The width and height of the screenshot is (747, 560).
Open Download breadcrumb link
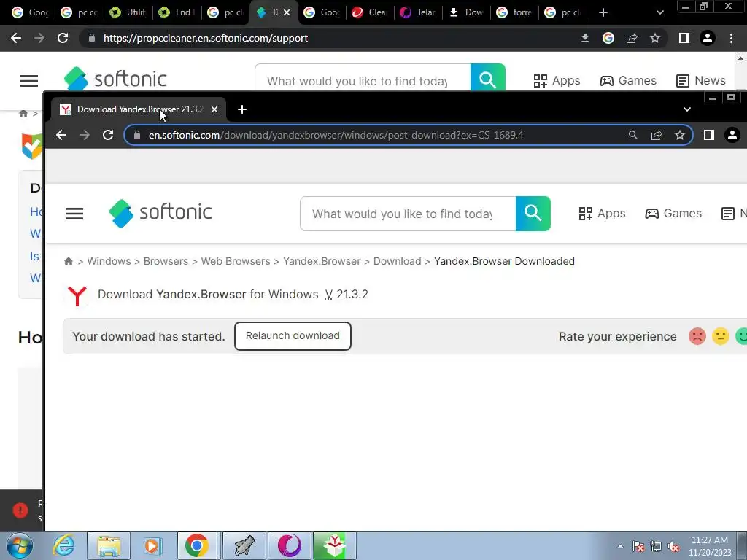coord(398,262)
